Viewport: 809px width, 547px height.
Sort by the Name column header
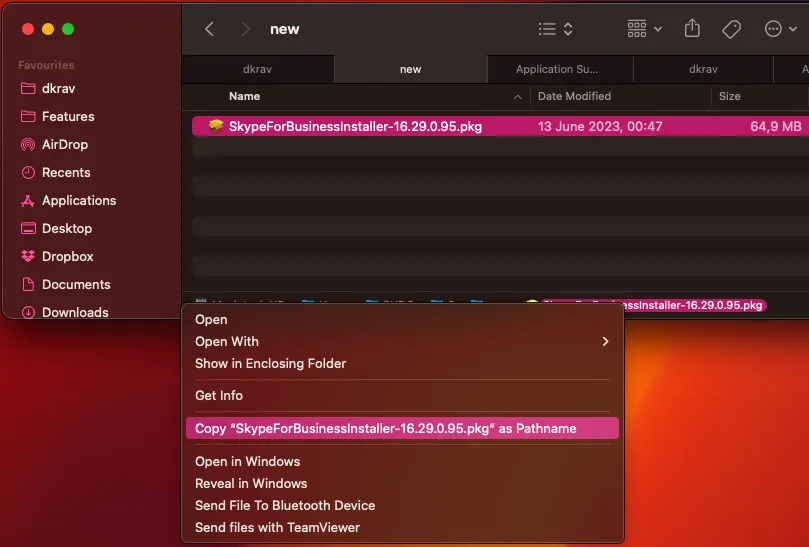[x=245, y=96]
